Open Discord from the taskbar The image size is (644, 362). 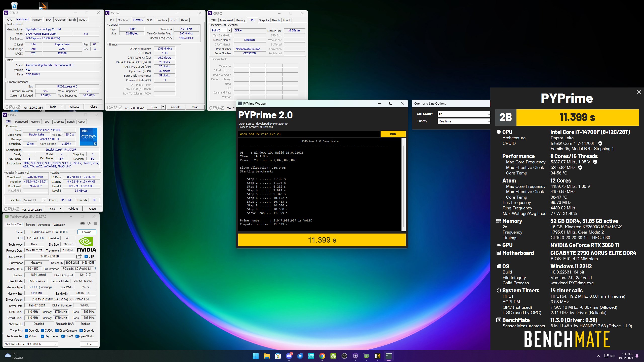[289, 356]
